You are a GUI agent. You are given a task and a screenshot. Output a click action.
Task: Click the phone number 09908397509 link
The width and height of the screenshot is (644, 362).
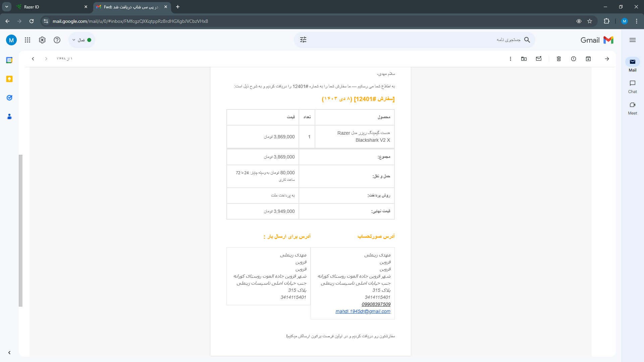376,304
